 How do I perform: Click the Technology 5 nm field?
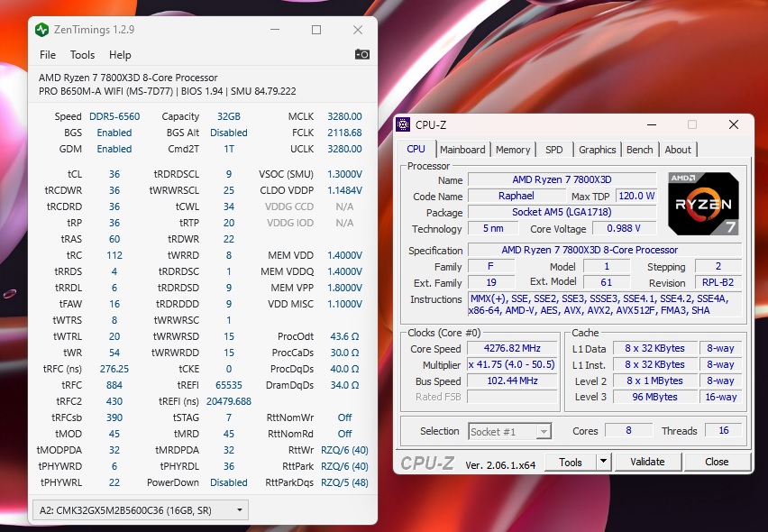493,228
